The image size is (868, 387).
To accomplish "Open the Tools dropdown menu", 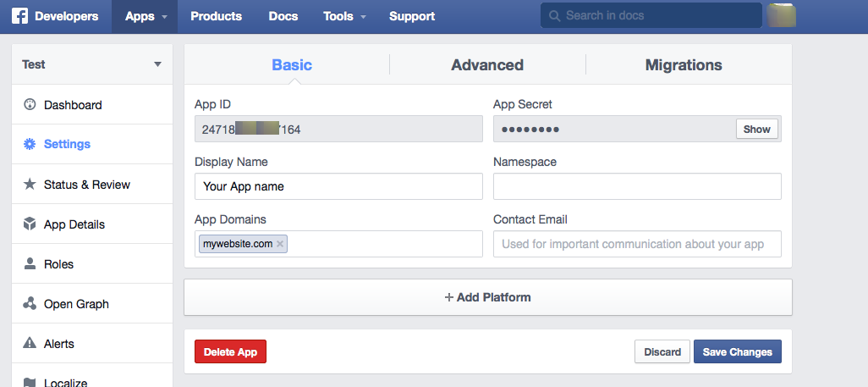I will (344, 17).
